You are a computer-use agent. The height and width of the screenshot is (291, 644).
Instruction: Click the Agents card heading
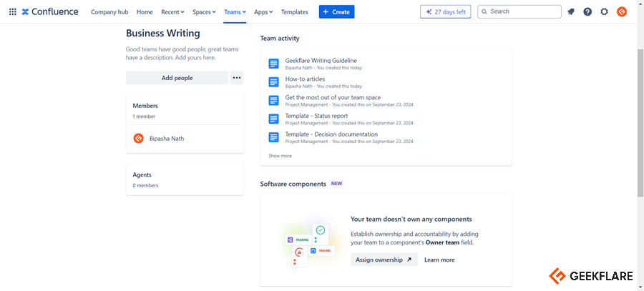(142, 175)
